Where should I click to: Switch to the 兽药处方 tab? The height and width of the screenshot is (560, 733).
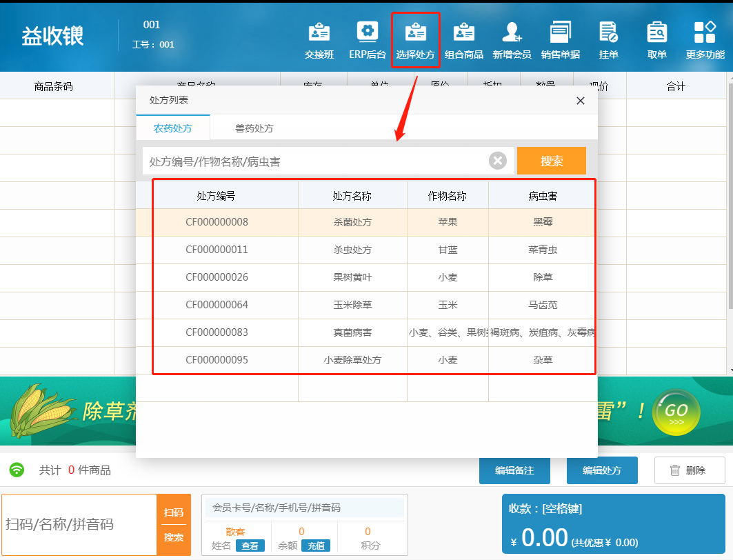pos(254,128)
